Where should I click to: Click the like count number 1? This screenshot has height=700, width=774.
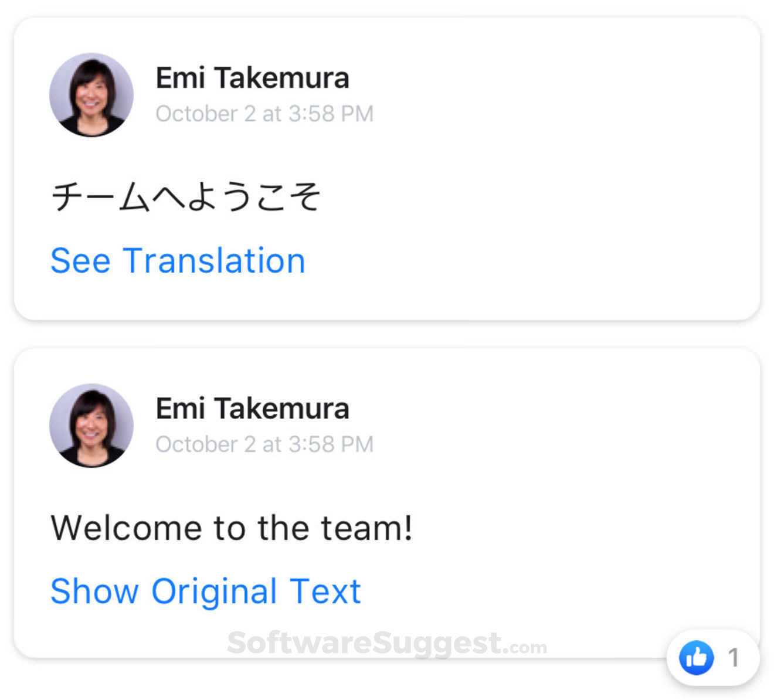(x=733, y=658)
